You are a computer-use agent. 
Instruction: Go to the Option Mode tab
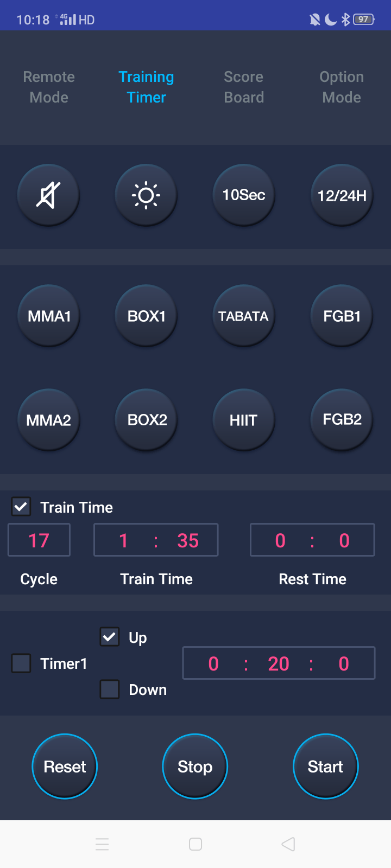[342, 87]
